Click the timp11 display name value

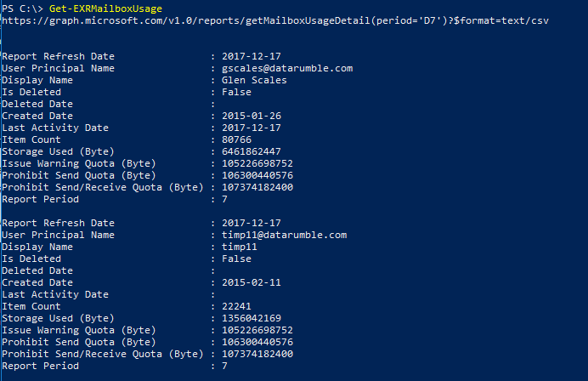coord(240,247)
